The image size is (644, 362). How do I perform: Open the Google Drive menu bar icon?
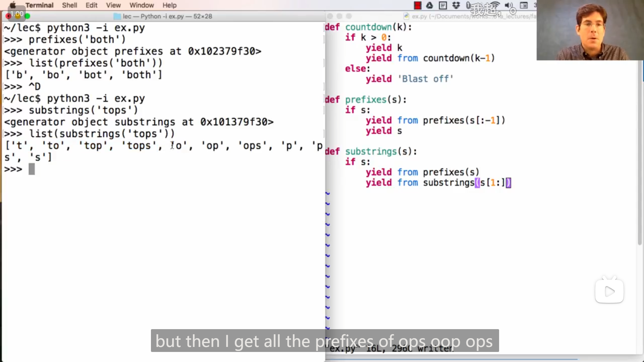point(430,5)
